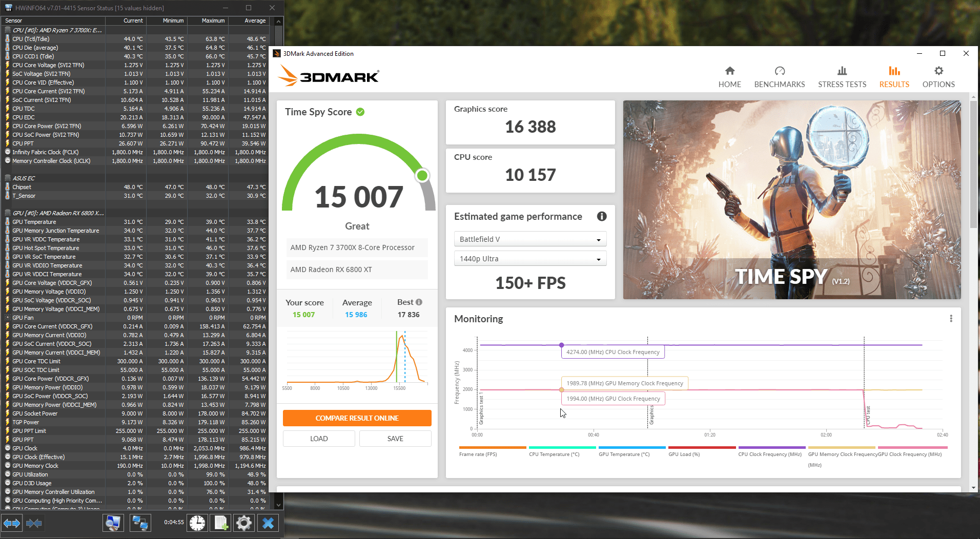The image size is (980, 539).
Task: Click the Maximum column header in HWiNFO
Action: click(208, 20)
